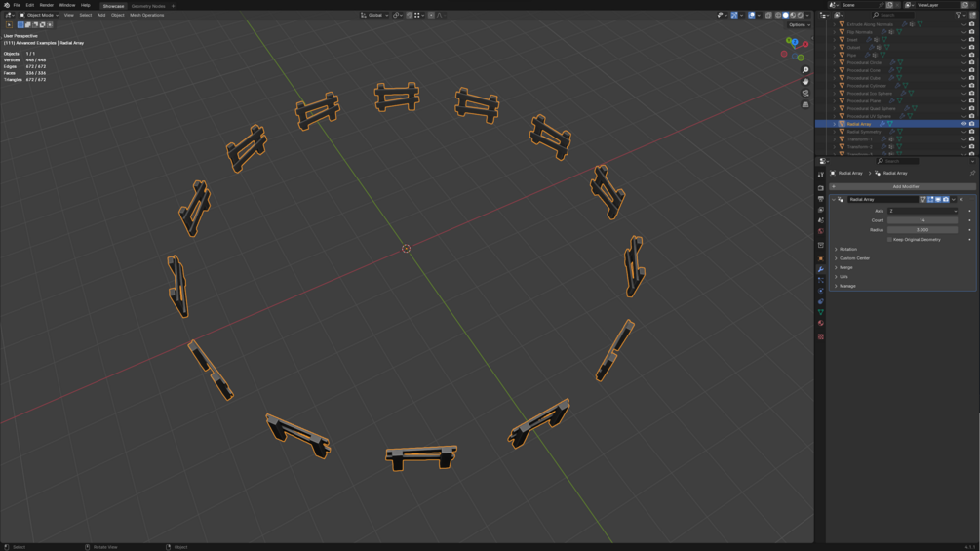Open the Mesh Operations viewport menu
Image resolution: width=980 pixels, height=551 pixels.
pyautogui.click(x=147, y=15)
